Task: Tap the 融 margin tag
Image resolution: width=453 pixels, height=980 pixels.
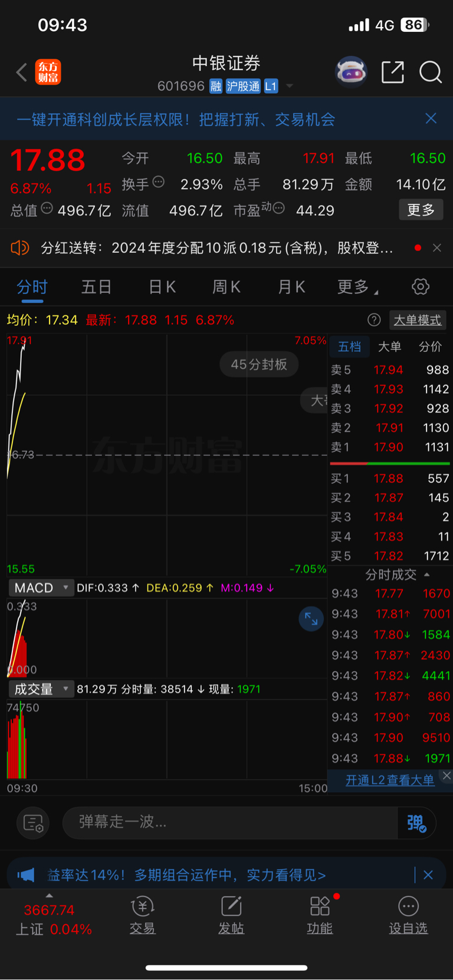Action: click(216, 86)
